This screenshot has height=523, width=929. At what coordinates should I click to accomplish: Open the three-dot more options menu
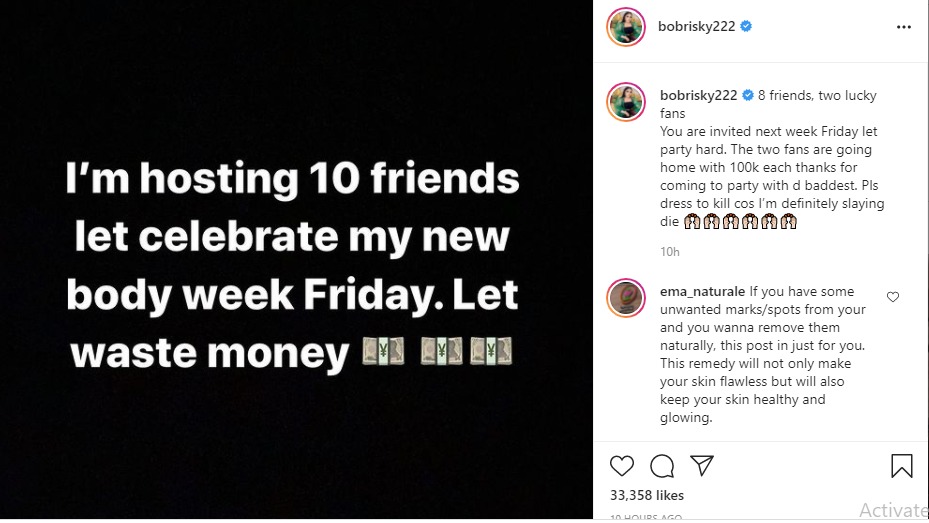point(904,27)
